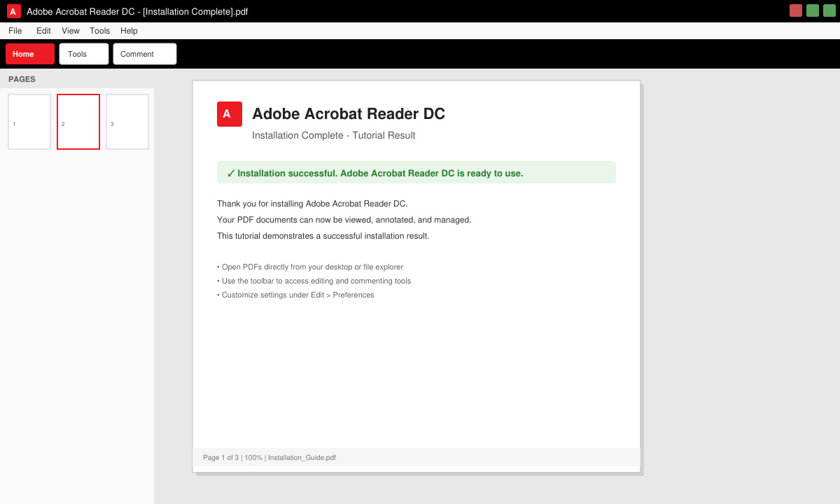Image resolution: width=840 pixels, height=504 pixels.
Task: Click 'Use the toolbar to access editing' bullet
Action: point(314,281)
